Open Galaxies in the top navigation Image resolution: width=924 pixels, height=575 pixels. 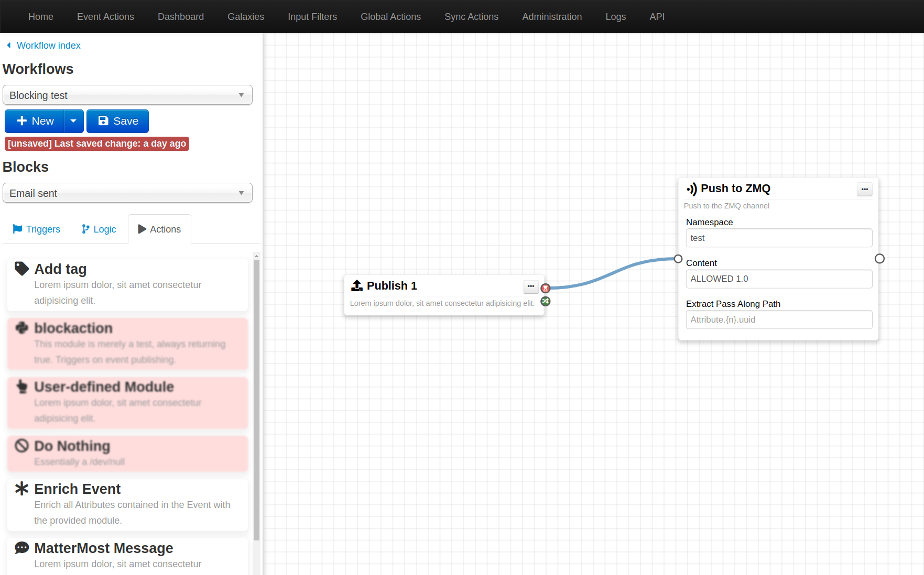pyautogui.click(x=245, y=17)
